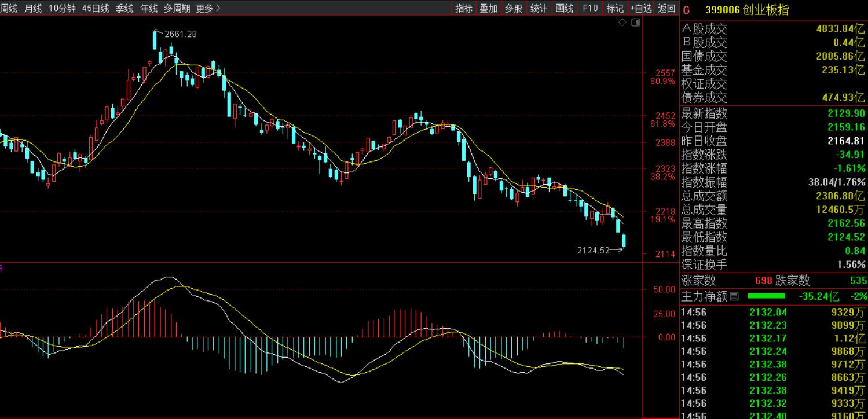Switch to 月线 monthly chart
This screenshot has height=419, width=868.
33,8
